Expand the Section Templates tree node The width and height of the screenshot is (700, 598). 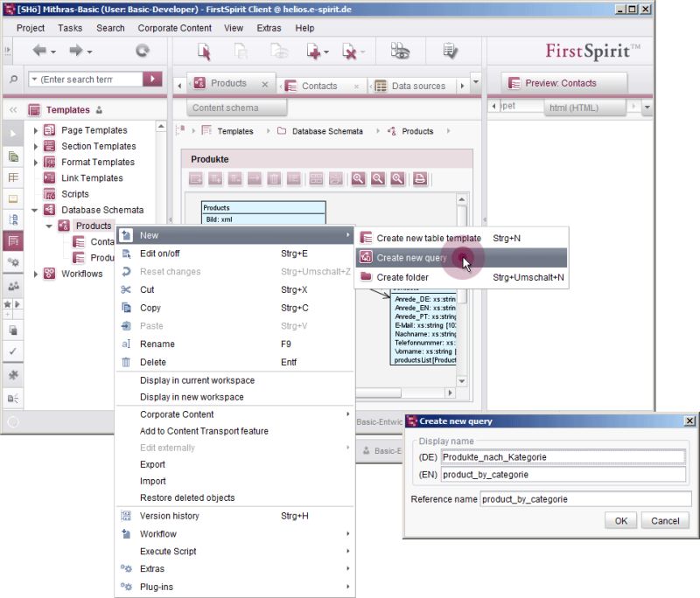point(36,146)
